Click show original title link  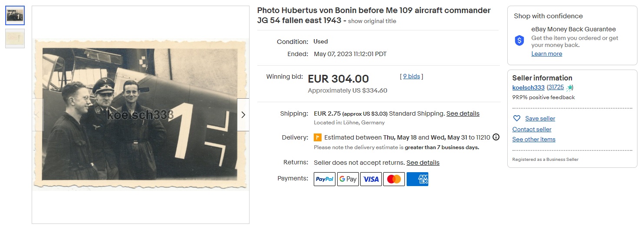(x=372, y=21)
